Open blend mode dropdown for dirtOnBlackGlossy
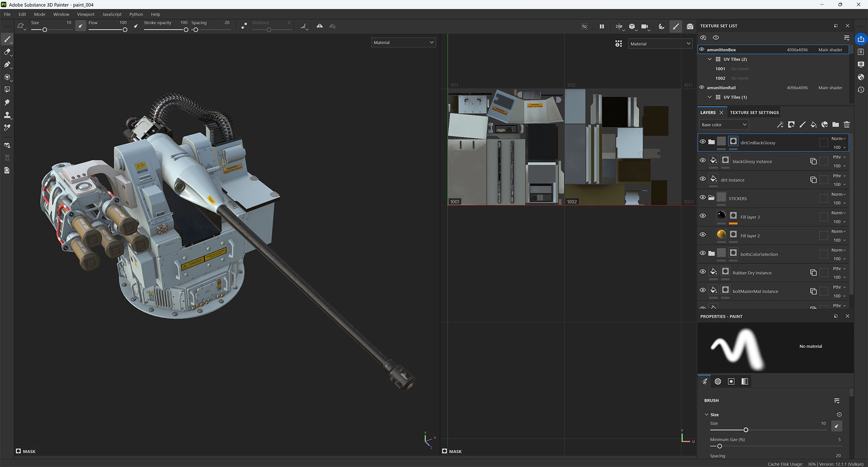Viewport: 868px width, 467px height. click(x=838, y=139)
